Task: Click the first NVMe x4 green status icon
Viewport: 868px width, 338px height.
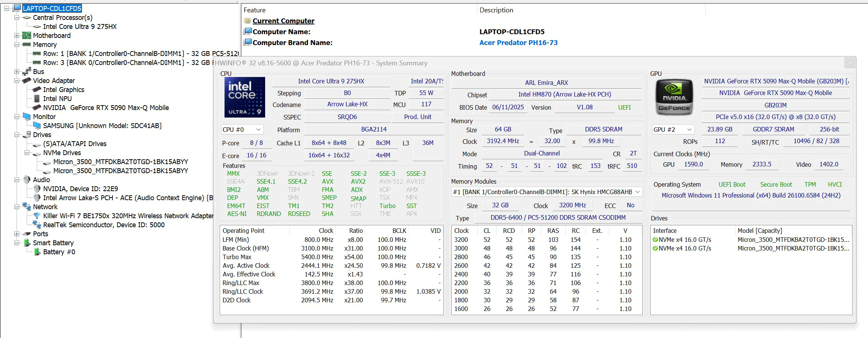Action: pos(656,240)
